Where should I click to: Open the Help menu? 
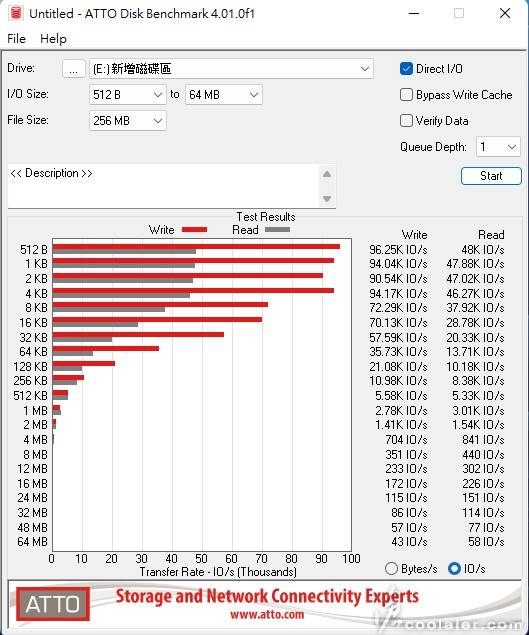click(53, 39)
